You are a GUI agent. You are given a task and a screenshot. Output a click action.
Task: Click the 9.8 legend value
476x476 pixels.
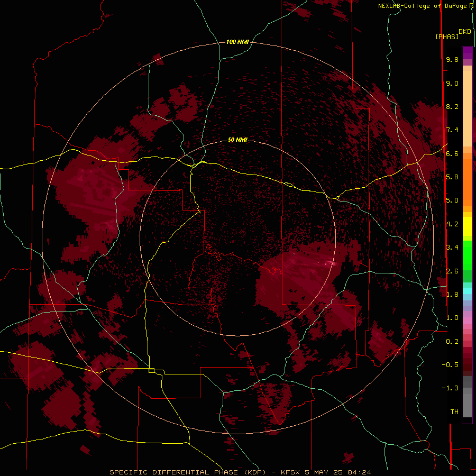pos(452,59)
